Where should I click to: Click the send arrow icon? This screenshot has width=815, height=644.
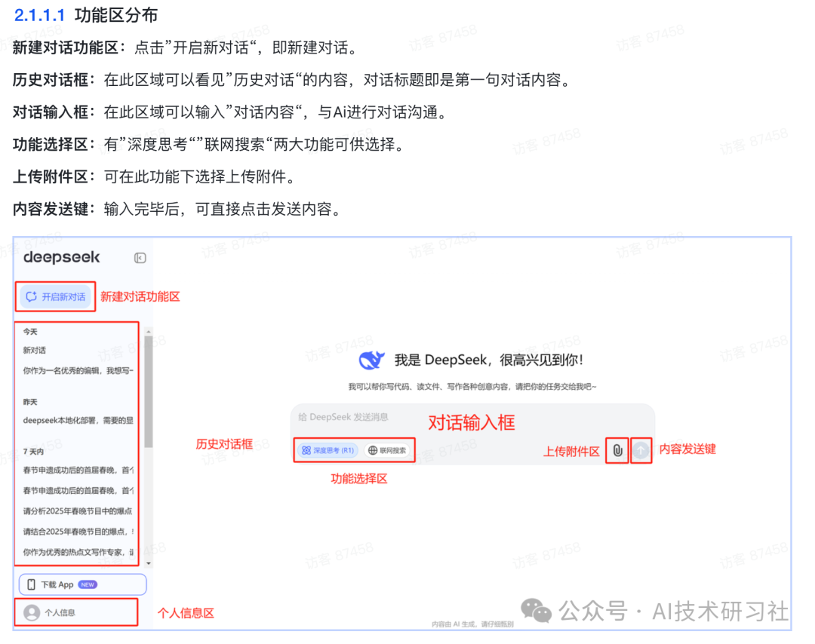tap(641, 450)
